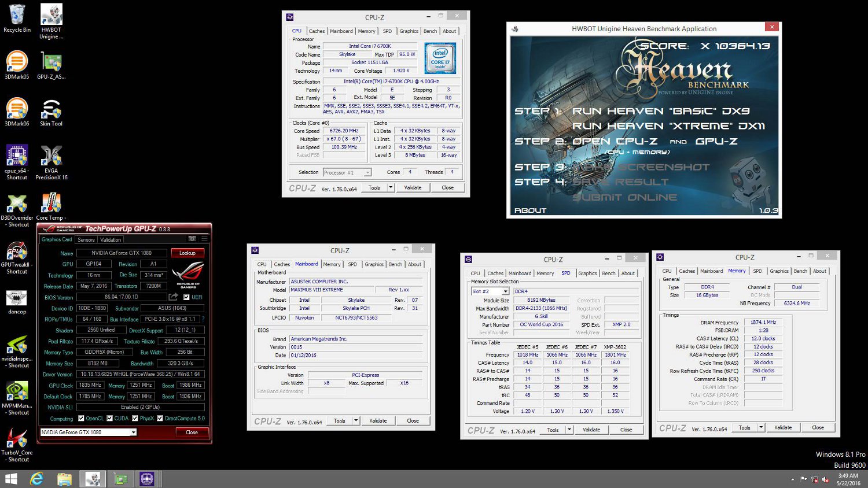Switch to the Sensors tab in GPU-Z

coord(86,239)
